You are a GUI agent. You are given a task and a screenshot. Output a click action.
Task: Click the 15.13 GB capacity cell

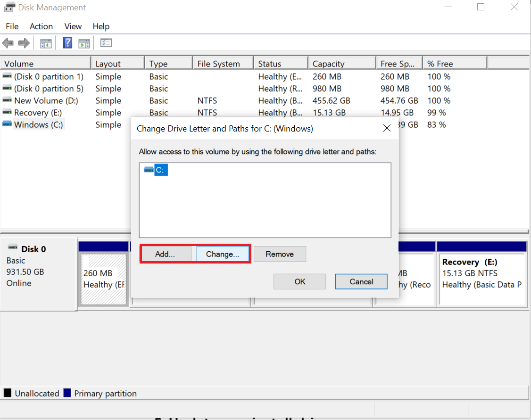click(x=329, y=112)
